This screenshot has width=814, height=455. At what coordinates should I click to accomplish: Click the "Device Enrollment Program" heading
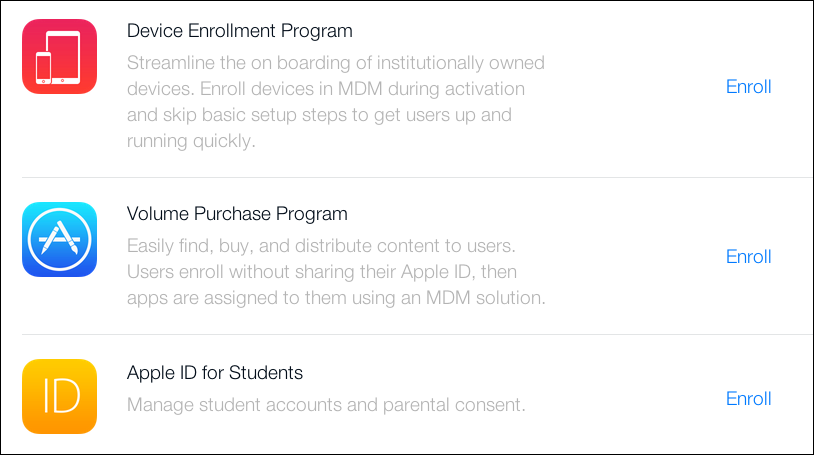(x=240, y=31)
